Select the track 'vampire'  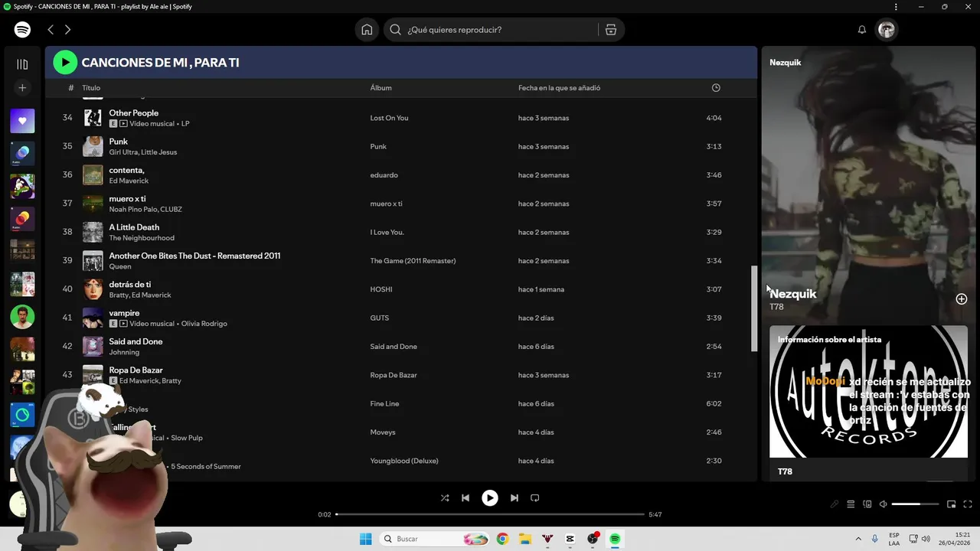click(x=124, y=313)
